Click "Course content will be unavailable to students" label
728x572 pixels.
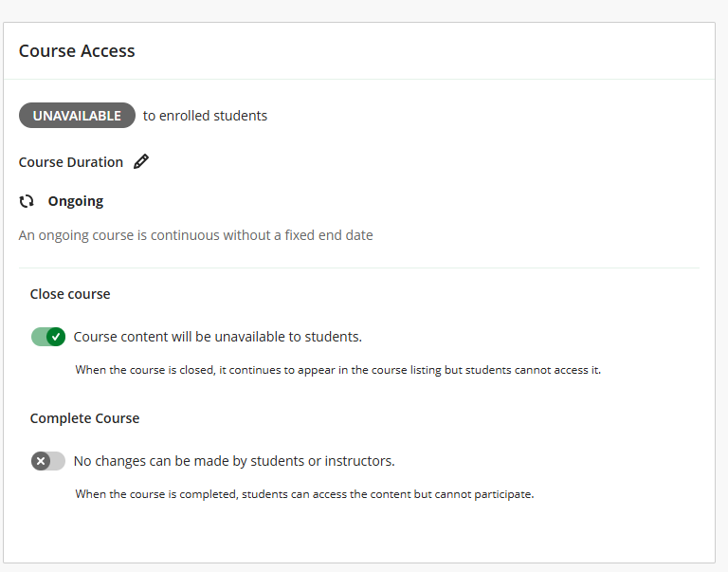[217, 337]
